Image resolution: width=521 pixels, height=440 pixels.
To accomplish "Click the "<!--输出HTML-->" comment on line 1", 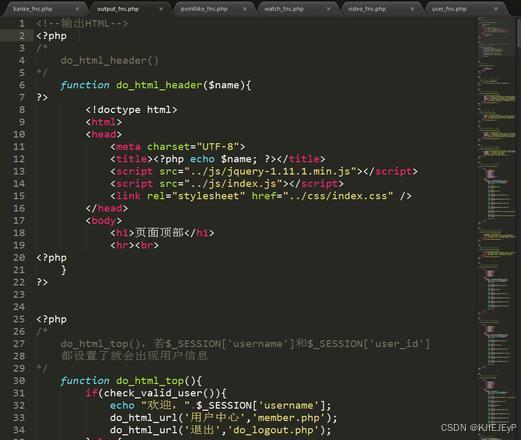I will pos(82,24).
